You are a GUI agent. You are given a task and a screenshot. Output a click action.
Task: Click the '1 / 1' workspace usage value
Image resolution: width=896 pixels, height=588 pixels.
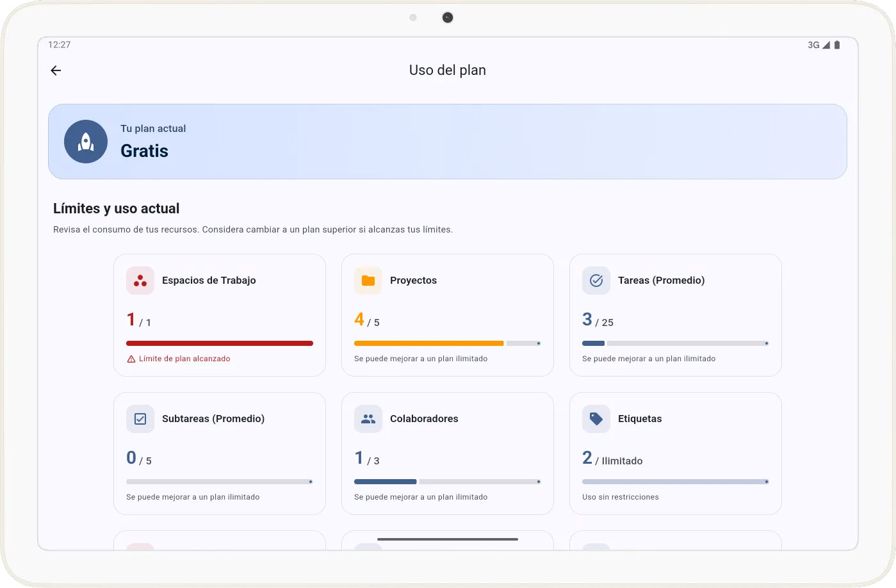coord(139,320)
